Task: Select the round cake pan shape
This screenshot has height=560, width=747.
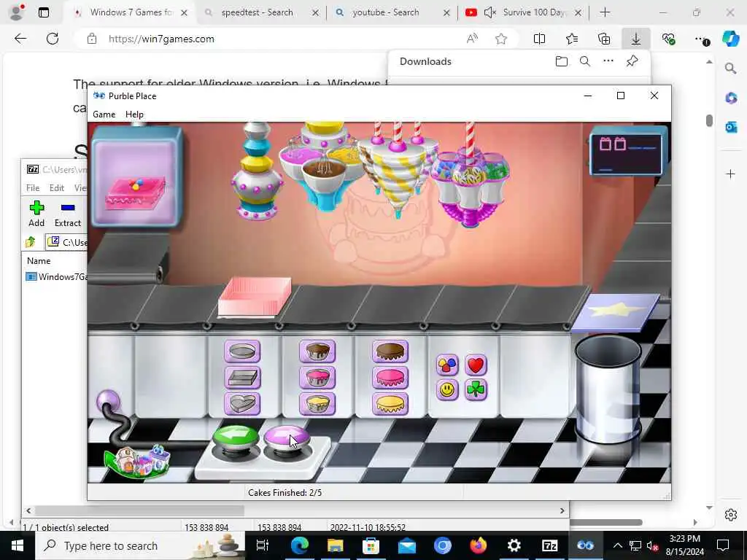Action: click(242, 351)
